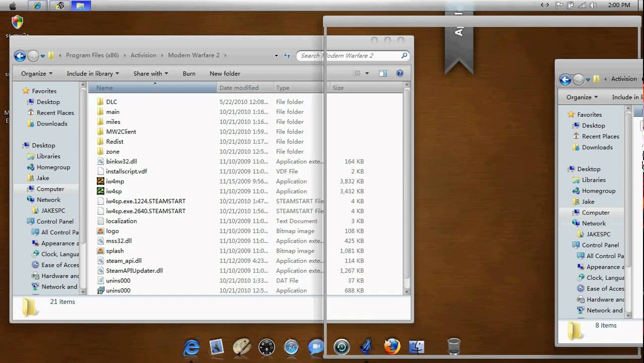Open the video chat dock icon
644x363 pixels.
pos(316,347)
